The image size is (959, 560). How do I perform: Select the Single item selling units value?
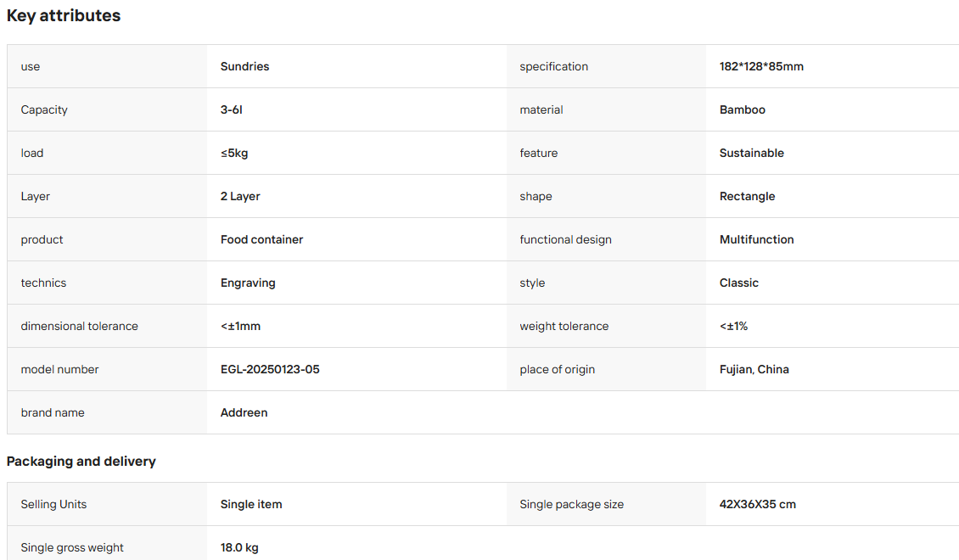pyautogui.click(x=251, y=505)
